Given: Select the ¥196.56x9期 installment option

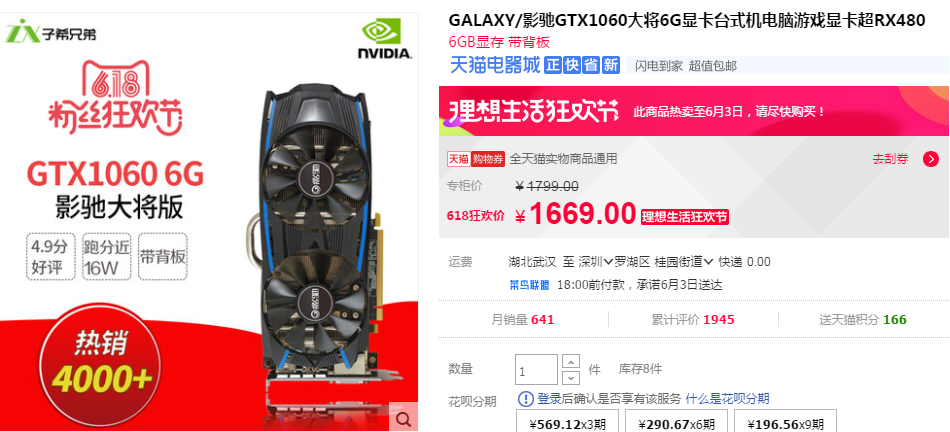Looking at the screenshot, I should click(x=785, y=424).
